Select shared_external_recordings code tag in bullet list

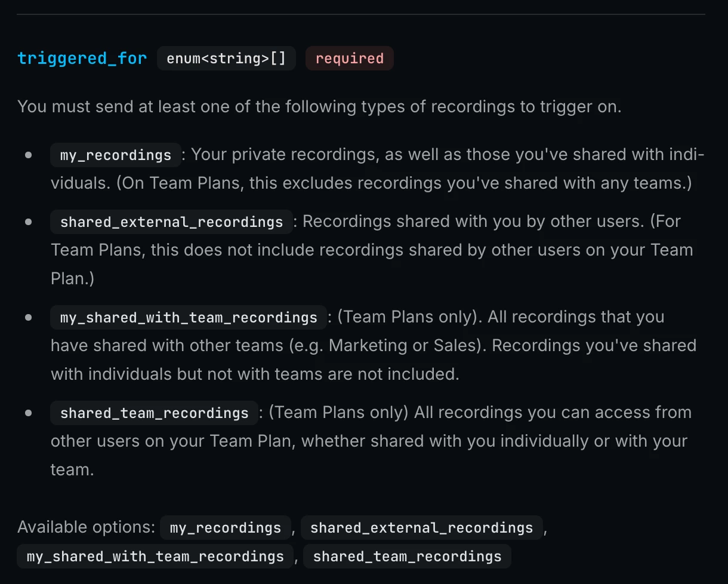pyautogui.click(x=171, y=222)
